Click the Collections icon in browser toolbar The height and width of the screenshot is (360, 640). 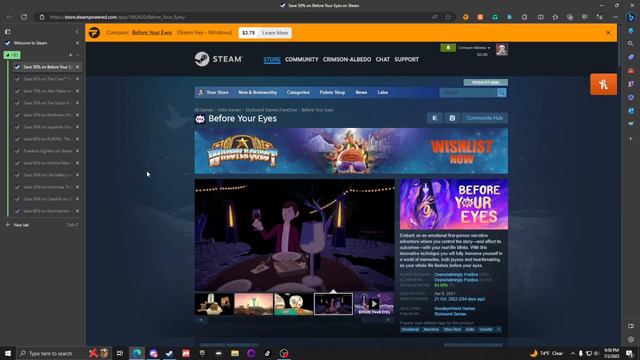pos(570,17)
